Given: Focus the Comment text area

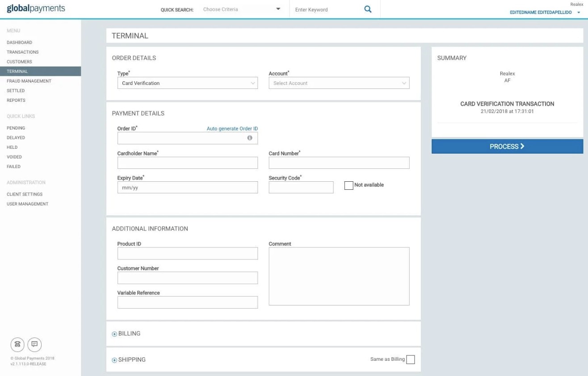Looking at the screenshot, I should 339,276.
